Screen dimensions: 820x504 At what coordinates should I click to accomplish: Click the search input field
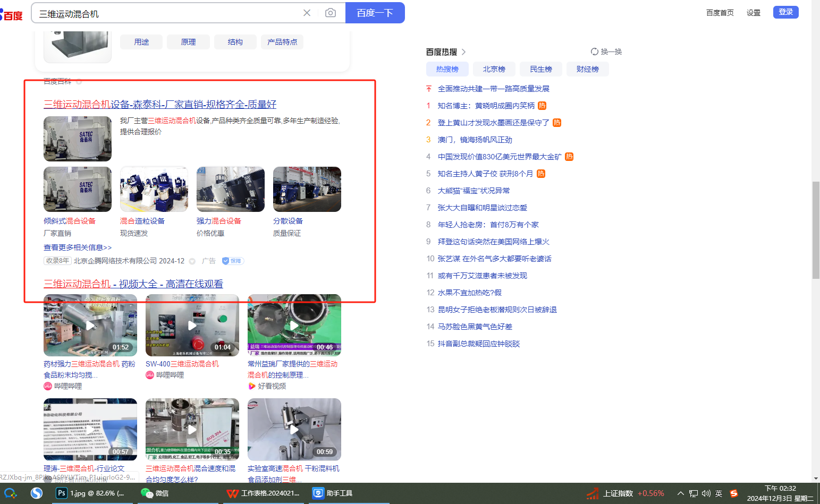pyautogui.click(x=167, y=13)
